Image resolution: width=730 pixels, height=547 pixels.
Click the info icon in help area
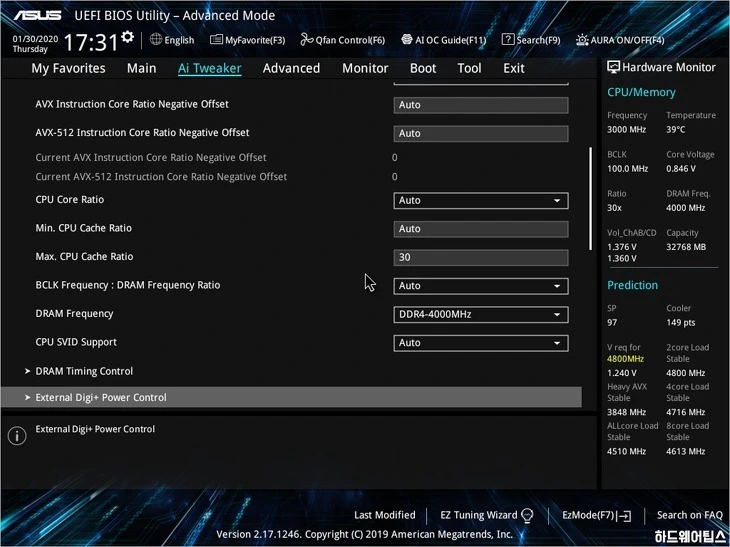[17, 436]
